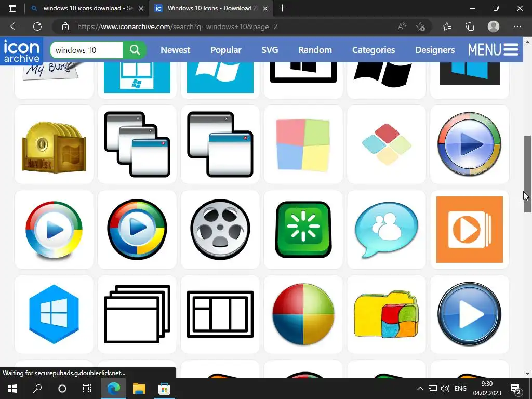Select the two overlapping windows icon
Image resolution: width=532 pixels, height=399 pixels.
(x=220, y=144)
